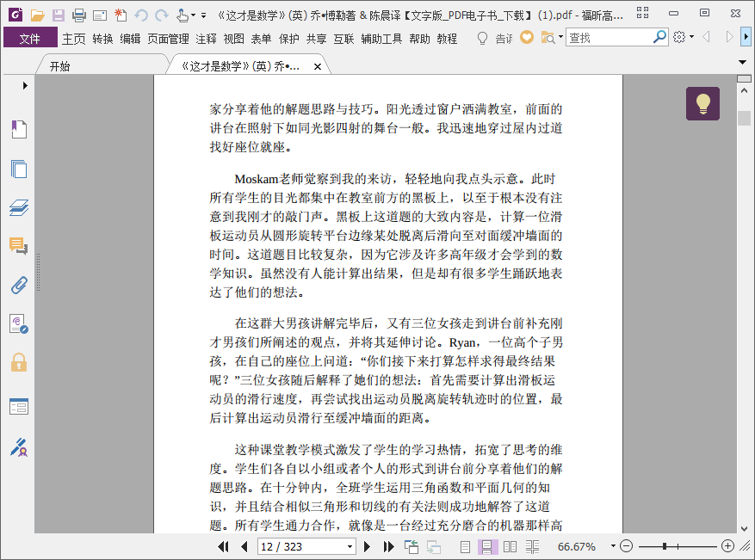The image size is (755, 560).
Task: Zoom out with the minus button
Action: [626, 546]
